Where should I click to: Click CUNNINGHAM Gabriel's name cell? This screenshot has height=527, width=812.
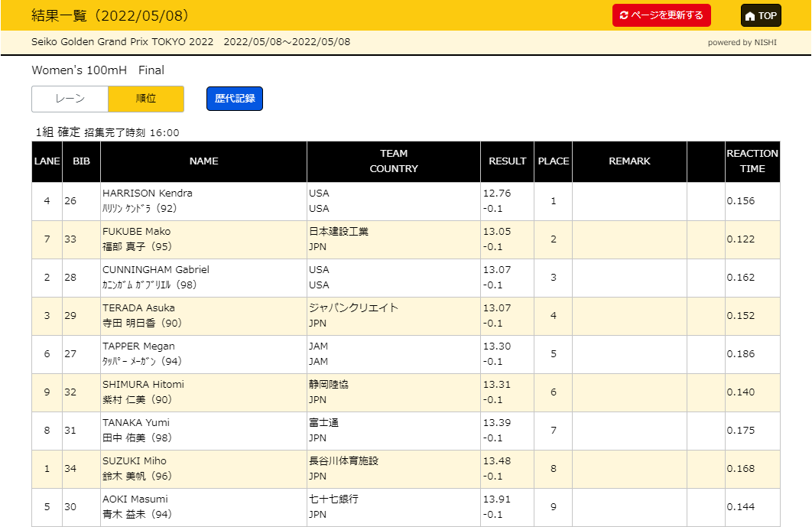coord(156,270)
